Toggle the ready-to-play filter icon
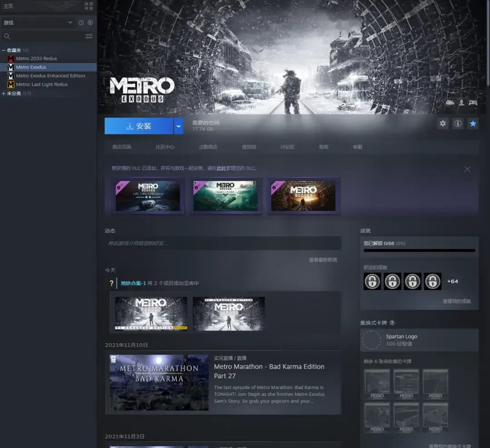The height and width of the screenshot is (448, 490). [90, 23]
